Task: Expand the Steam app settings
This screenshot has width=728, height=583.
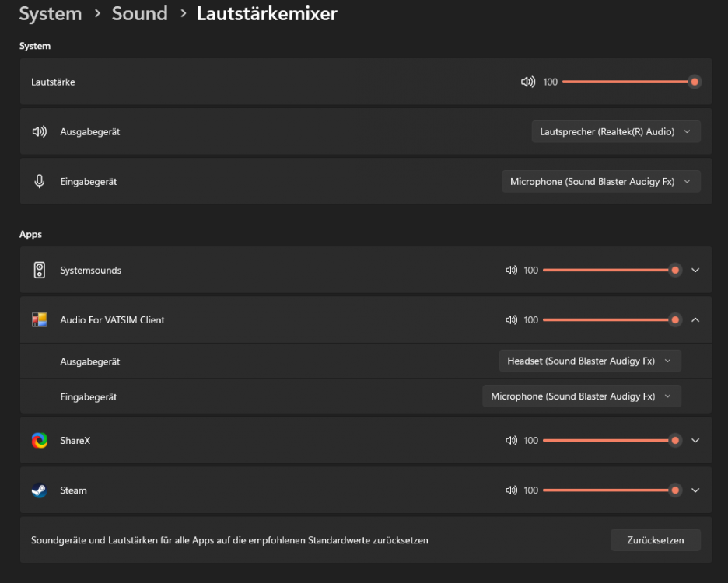Action: click(x=695, y=490)
